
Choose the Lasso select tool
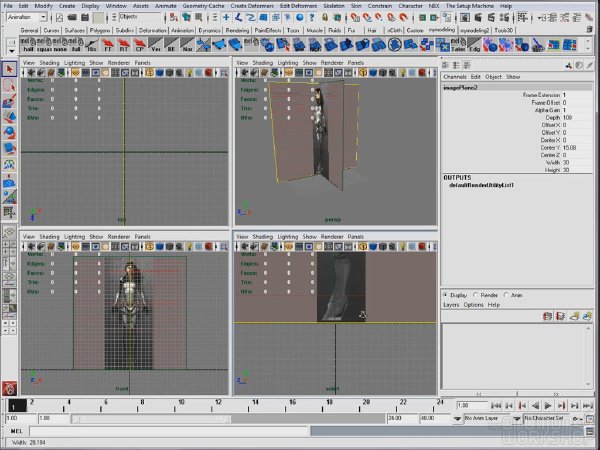click(x=9, y=85)
